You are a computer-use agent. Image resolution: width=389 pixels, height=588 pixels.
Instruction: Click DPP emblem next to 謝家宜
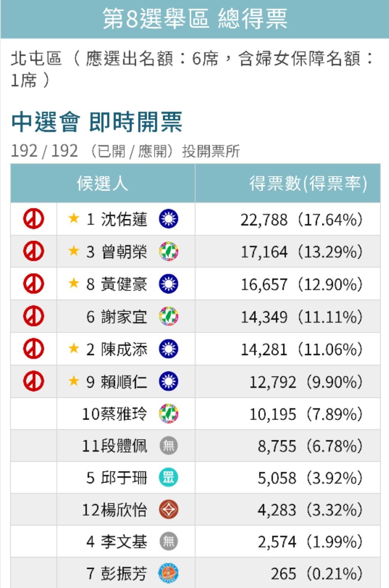[x=169, y=316]
